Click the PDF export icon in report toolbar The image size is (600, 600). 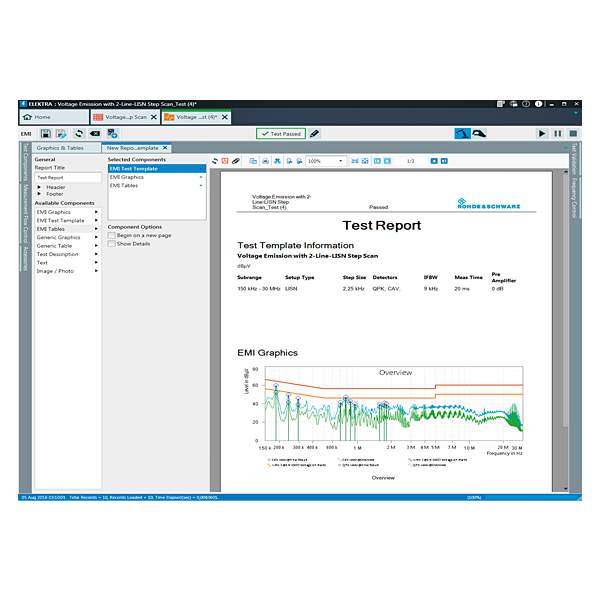(225, 160)
